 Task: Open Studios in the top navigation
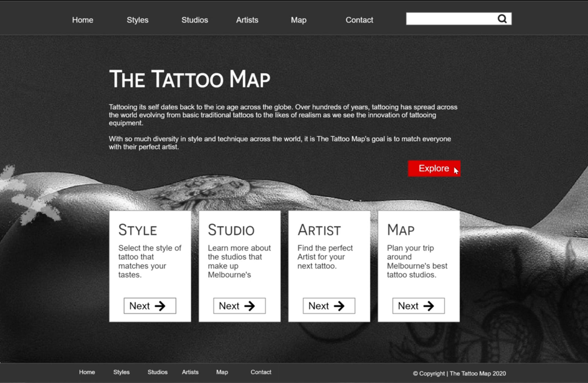pyautogui.click(x=195, y=20)
